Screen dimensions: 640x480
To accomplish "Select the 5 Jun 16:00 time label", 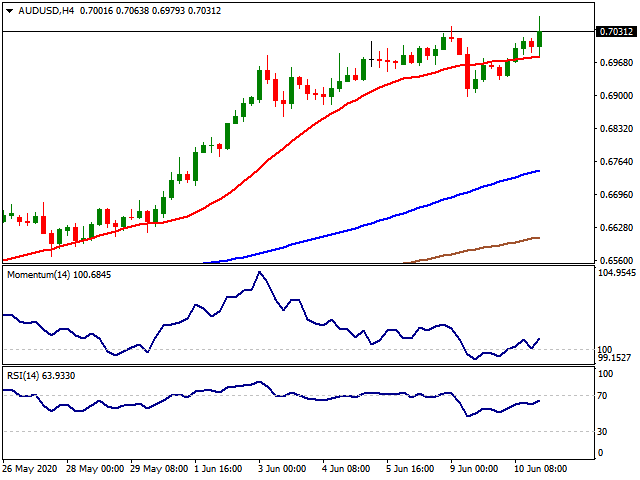I will tap(410, 469).
